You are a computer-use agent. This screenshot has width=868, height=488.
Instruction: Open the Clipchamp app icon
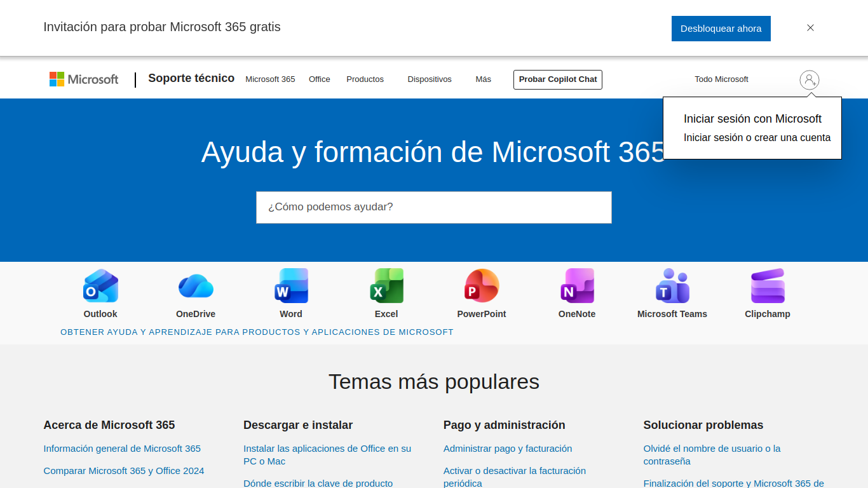click(768, 286)
